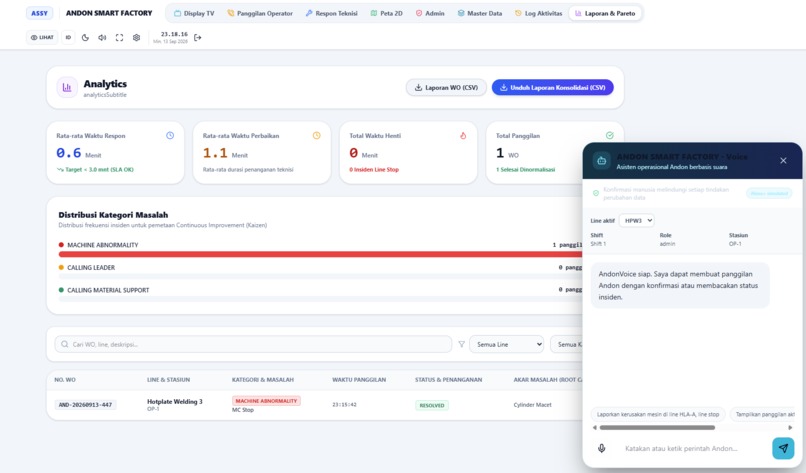Open the Peta 2D tab
The width and height of the screenshot is (806, 473).
387,13
